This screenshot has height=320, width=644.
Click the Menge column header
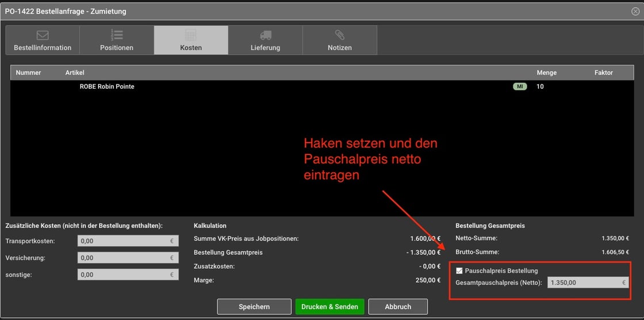(x=546, y=73)
